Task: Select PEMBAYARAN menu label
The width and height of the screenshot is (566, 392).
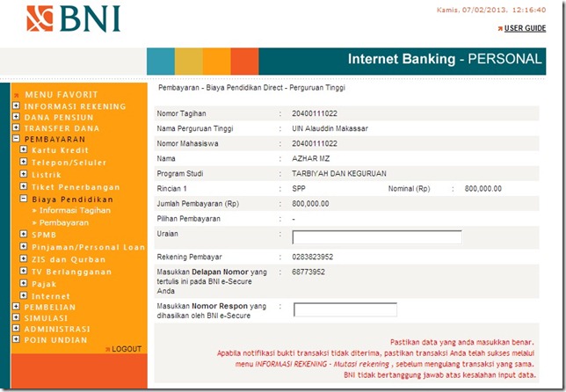Action: 54,140
